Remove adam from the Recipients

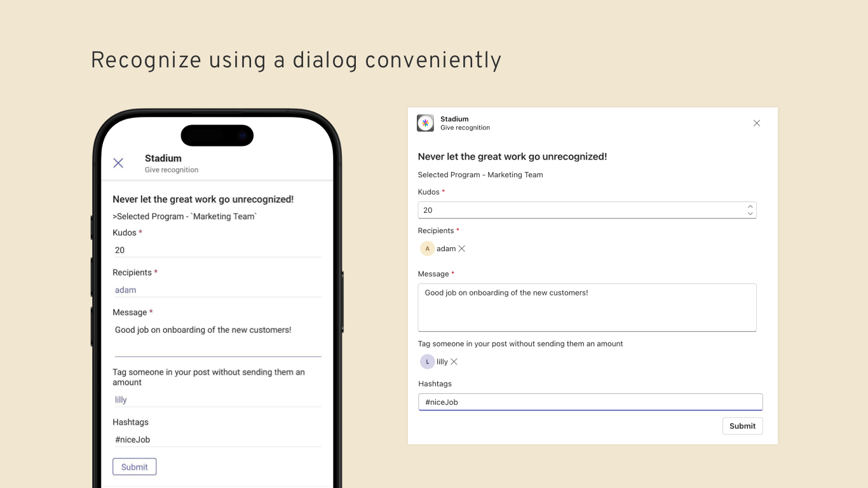click(x=462, y=248)
